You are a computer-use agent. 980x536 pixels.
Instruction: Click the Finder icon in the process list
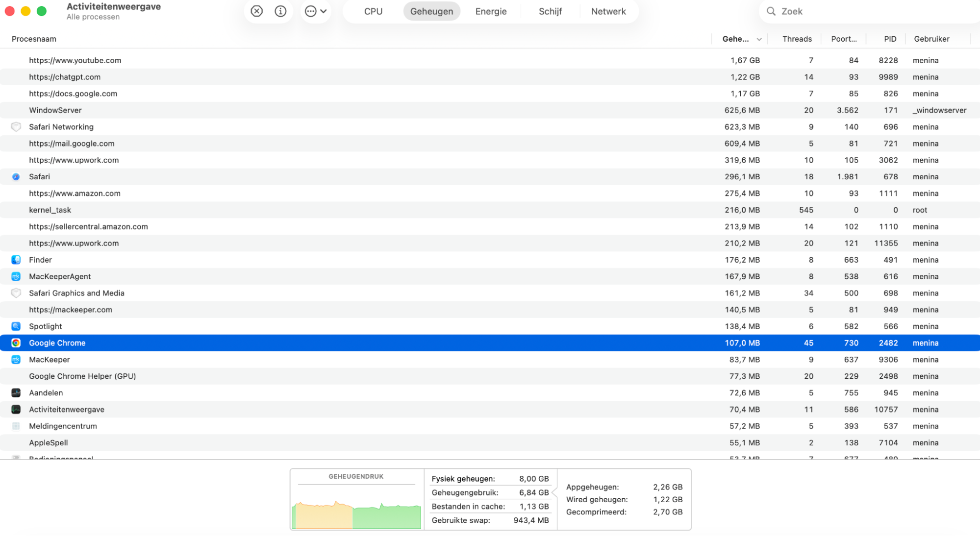pos(16,260)
